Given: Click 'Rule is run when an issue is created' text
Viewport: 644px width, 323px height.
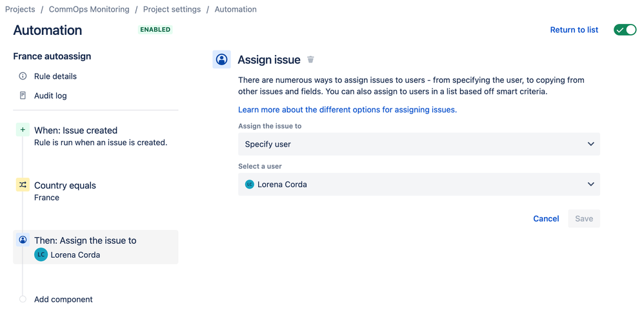Looking at the screenshot, I should (101, 143).
